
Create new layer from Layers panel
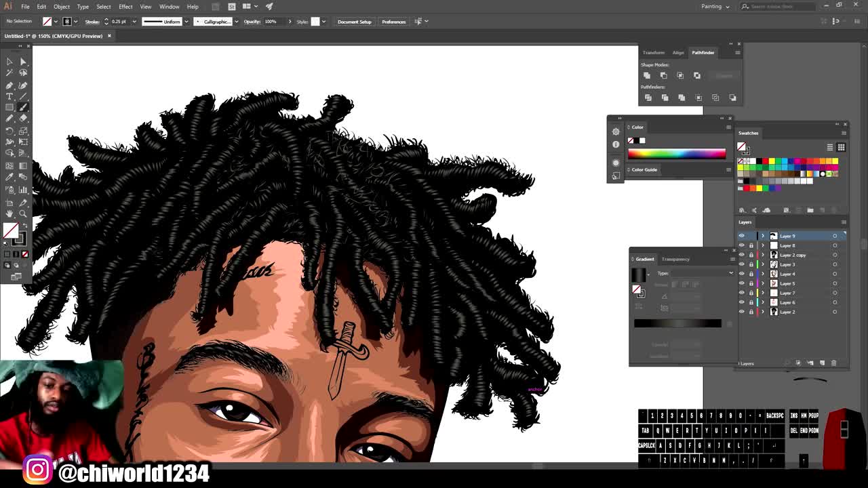point(822,363)
